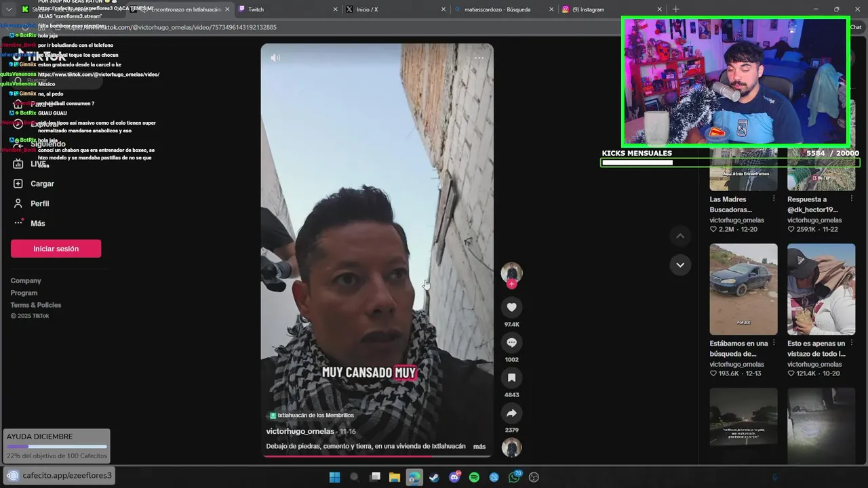Share the video with the arrow icon
868x488 pixels.
pos(511,413)
